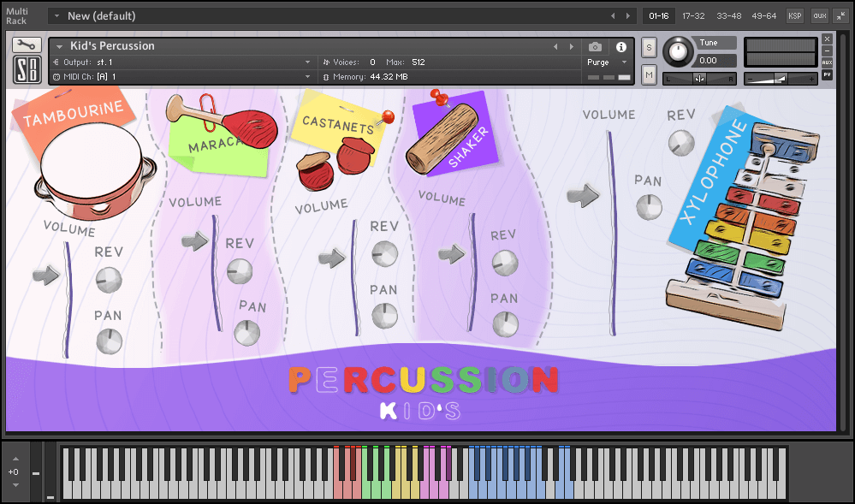855x504 pixels.
Task: Click the camera snapshot icon
Action: (x=596, y=47)
